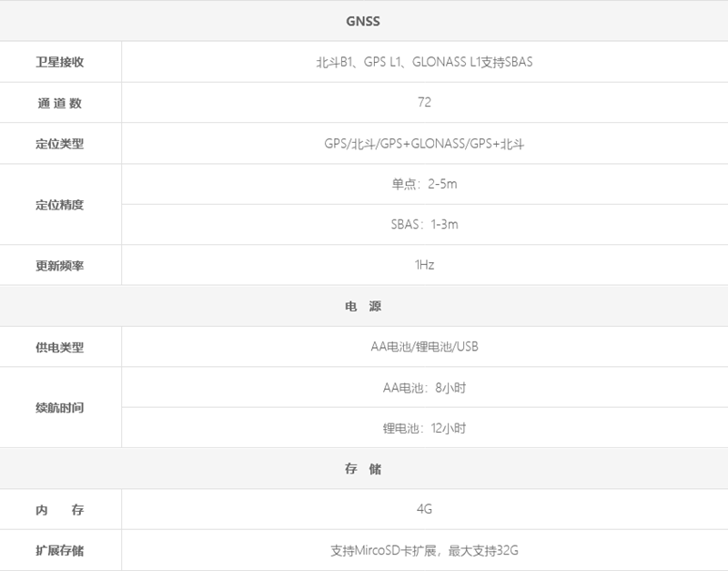The height and width of the screenshot is (571, 728).
Task: Click the channel count value 72
Action: tap(424, 103)
